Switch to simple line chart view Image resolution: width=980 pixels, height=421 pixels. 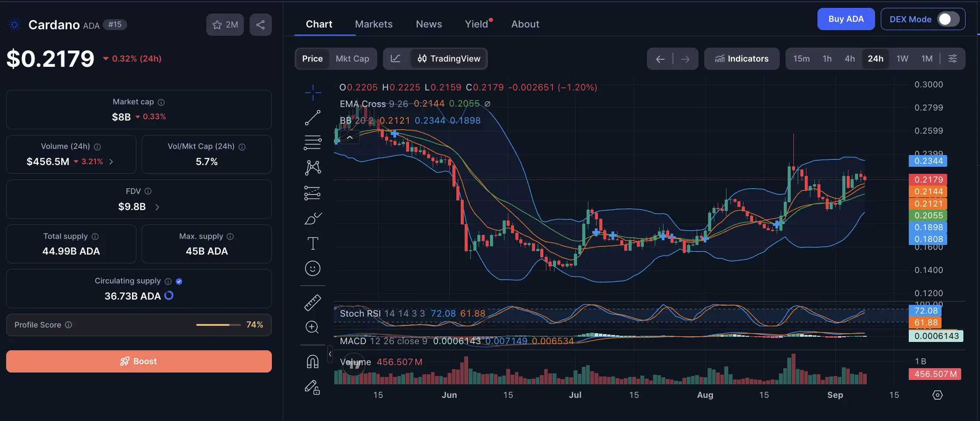point(396,59)
